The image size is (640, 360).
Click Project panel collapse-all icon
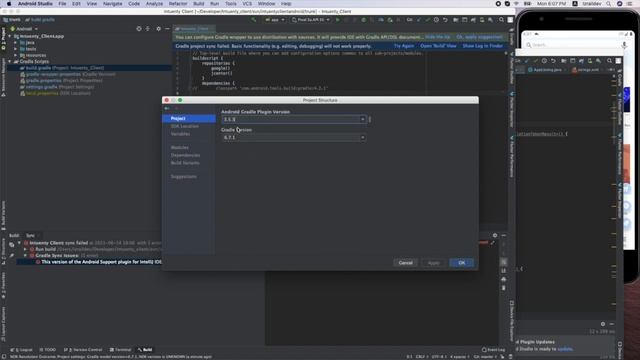click(148, 29)
